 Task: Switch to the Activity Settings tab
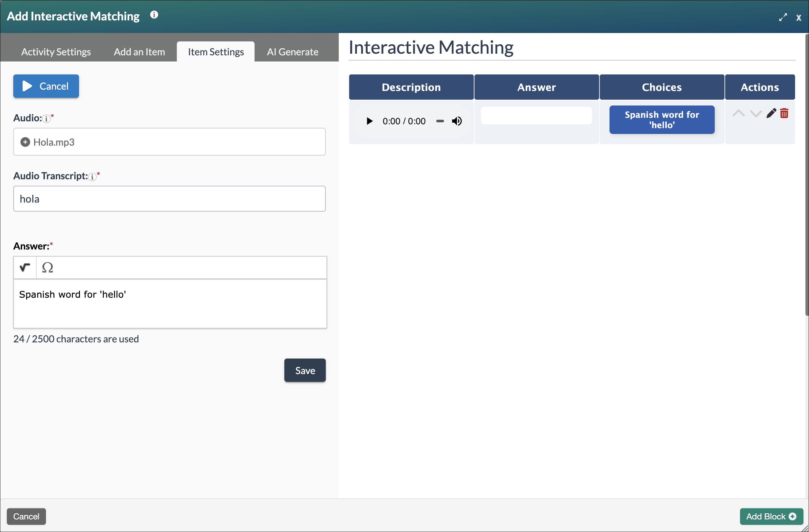click(56, 52)
